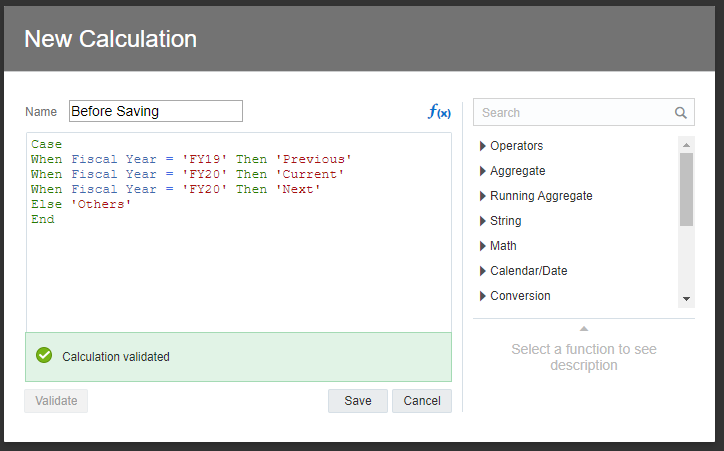The image size is (724, 451).
Task: Select the Math label
Action: point(503,246)
